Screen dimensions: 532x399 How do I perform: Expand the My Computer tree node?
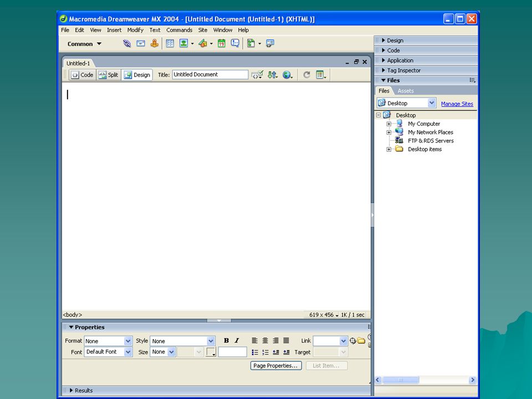click(389, 124)
